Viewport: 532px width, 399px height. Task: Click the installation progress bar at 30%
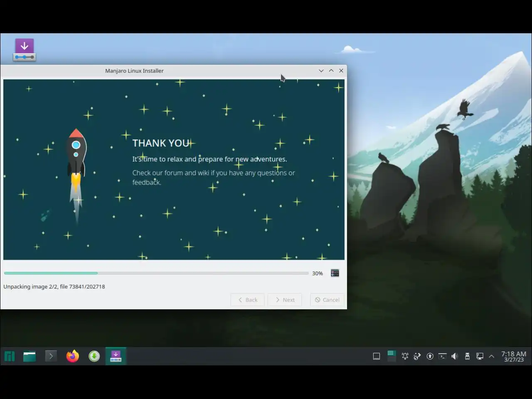[156, 273]
